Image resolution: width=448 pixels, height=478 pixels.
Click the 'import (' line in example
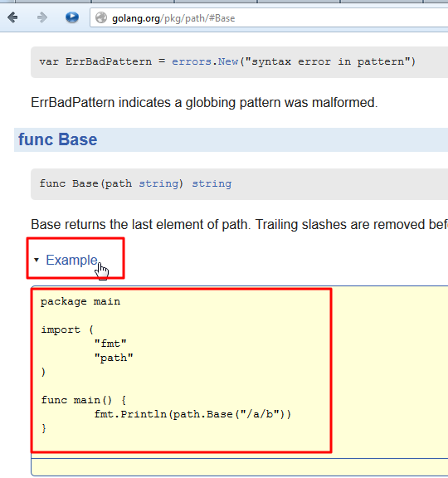point(67,329)
